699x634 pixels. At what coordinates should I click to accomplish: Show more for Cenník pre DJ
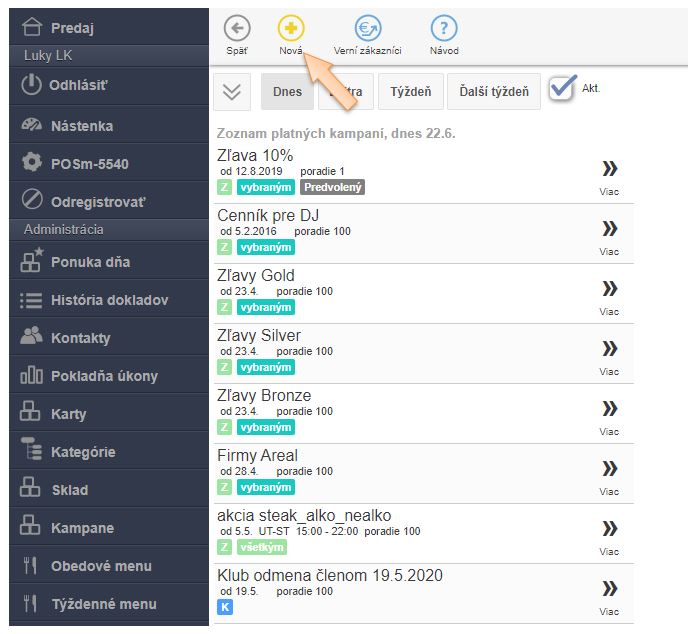tap(609, 233)
